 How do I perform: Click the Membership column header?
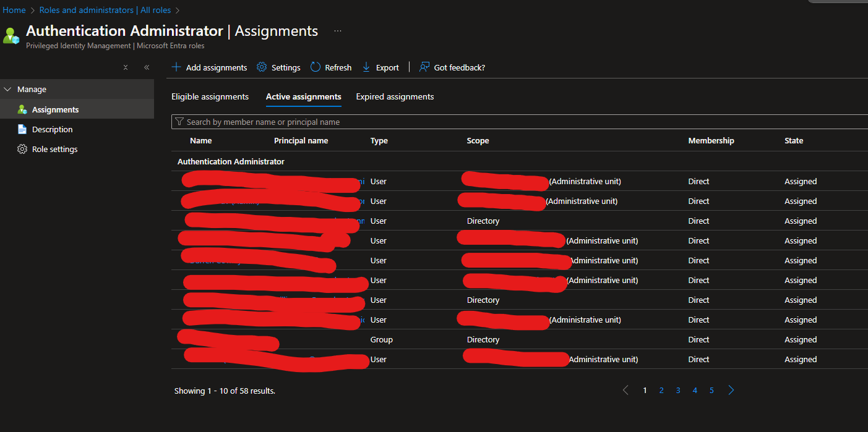(x=711, y=140)
